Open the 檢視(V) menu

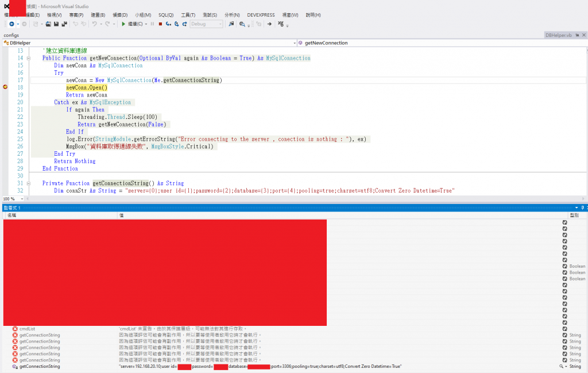55,15
